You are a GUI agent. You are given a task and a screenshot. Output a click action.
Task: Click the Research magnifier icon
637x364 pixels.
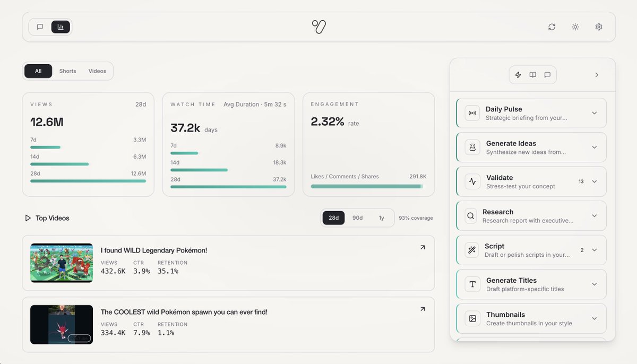point(471,216)
